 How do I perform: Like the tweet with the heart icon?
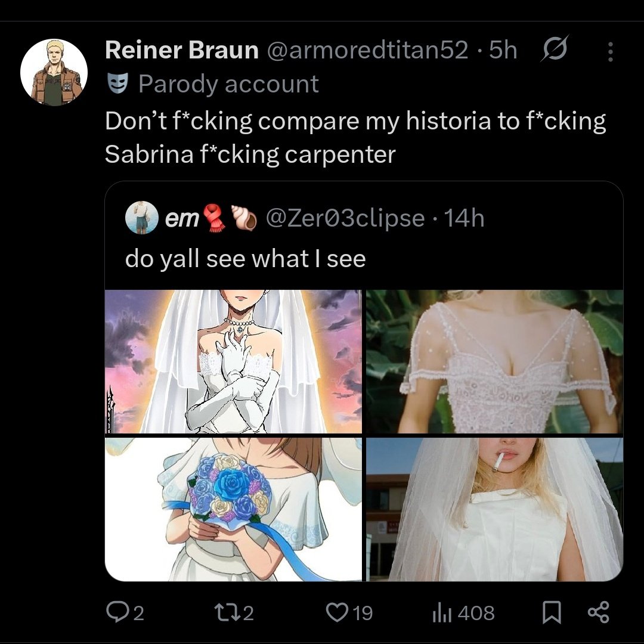click(x=337, y=612)
